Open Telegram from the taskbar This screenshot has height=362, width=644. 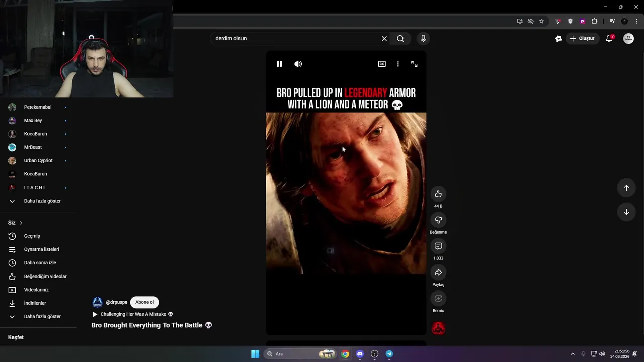pos(389,354)
